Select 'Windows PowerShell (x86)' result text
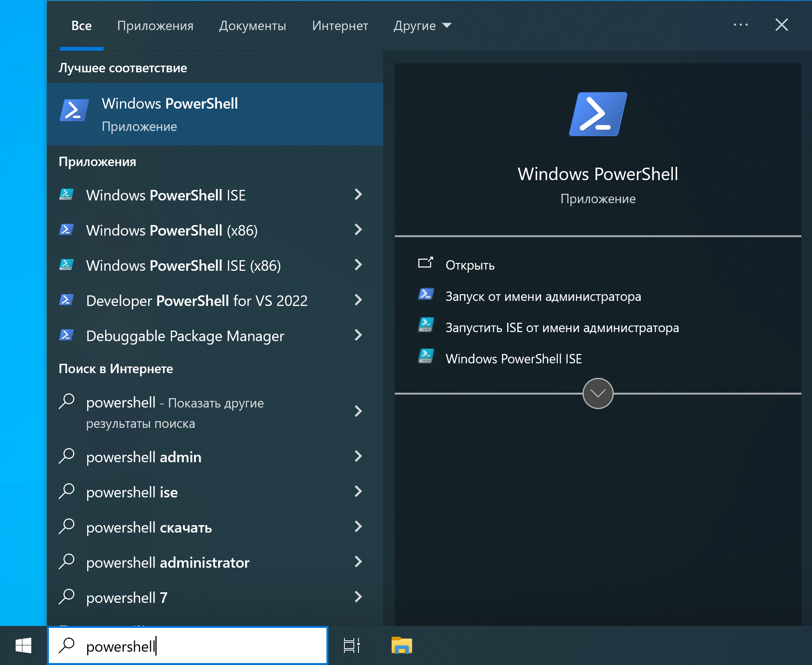The height and width of the screenshot is (665, 812). click(x=172, y=231)
